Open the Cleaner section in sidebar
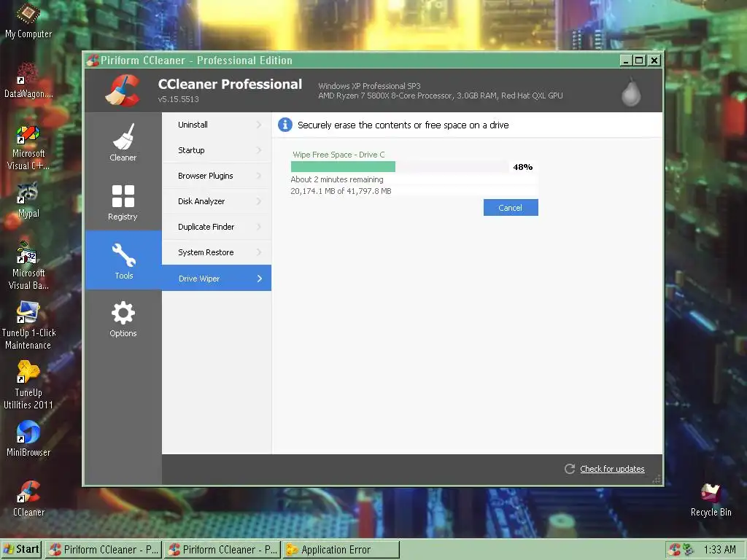Viewport: 747px width, 560px height. click(123, 142)
